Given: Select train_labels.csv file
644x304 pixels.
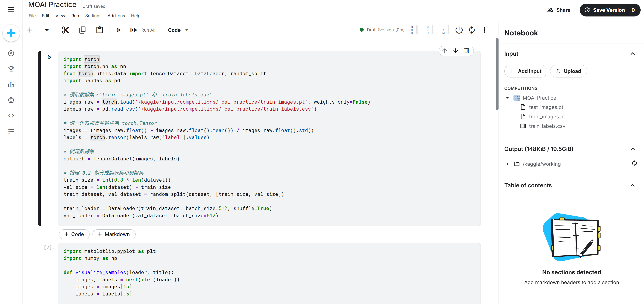Looking at the screenshot, I should (x=543, y=126).
